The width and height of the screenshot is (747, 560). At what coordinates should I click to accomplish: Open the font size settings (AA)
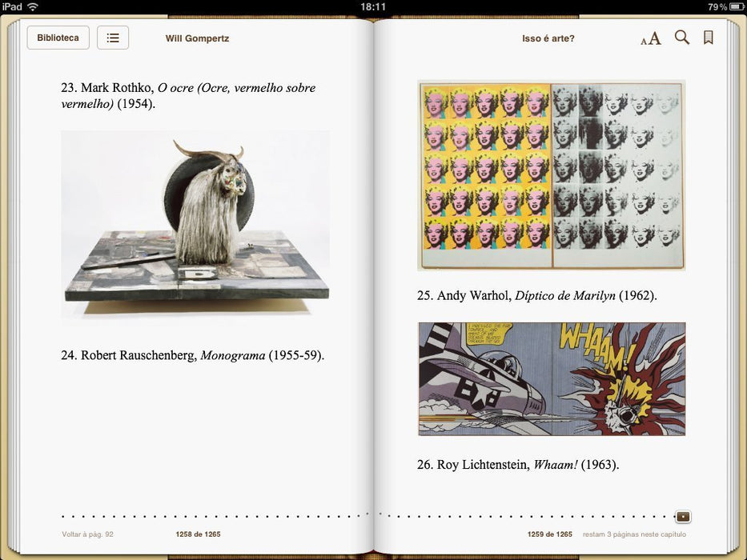pos(650,38)
